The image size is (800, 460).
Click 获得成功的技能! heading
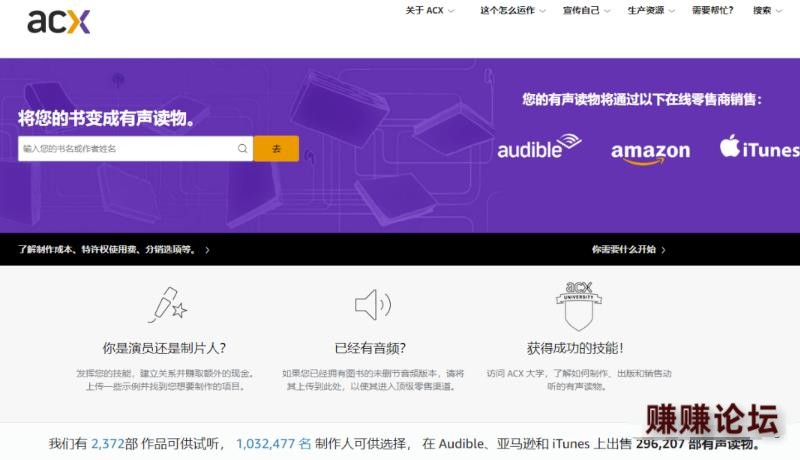(575, 348)
